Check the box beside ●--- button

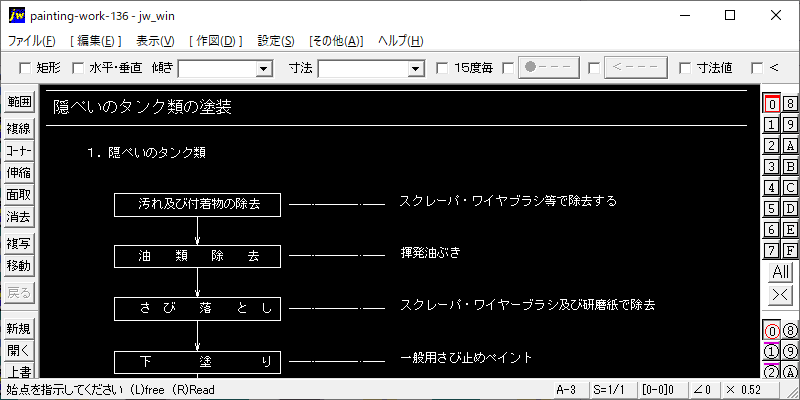pyautogui.click(x=508, y=68)
